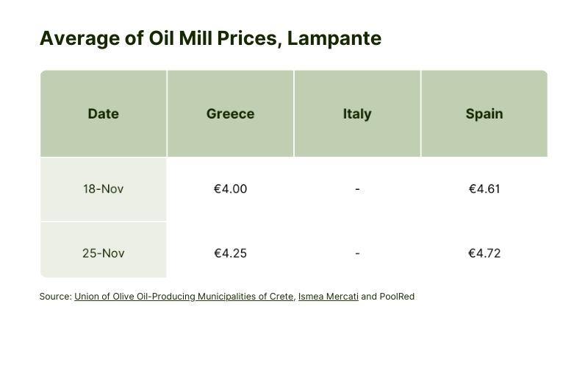The height and width of the screenshot is (368, 588).
Task: Select the 18-Nov date cell
Action: tap(104, 189)
